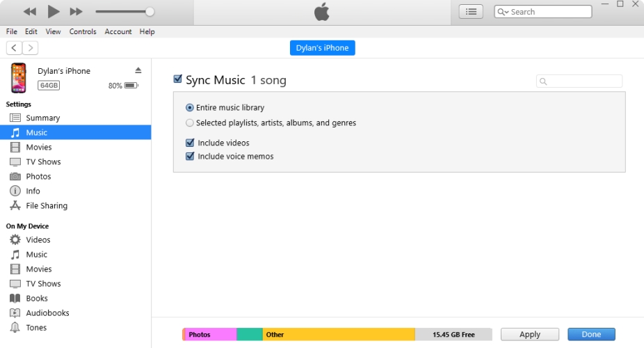Select Entire music library radio button
This screenshot has height=348, width=644.
tap(189, 108)
